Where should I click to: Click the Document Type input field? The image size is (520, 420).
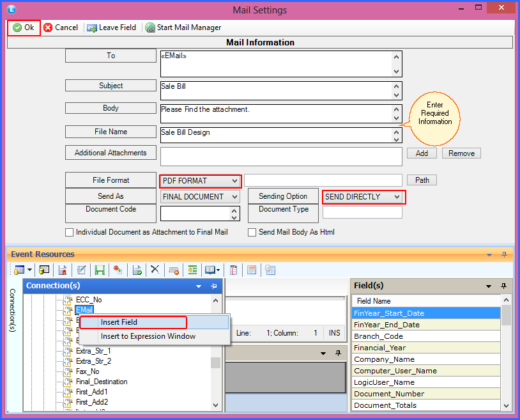362,212
